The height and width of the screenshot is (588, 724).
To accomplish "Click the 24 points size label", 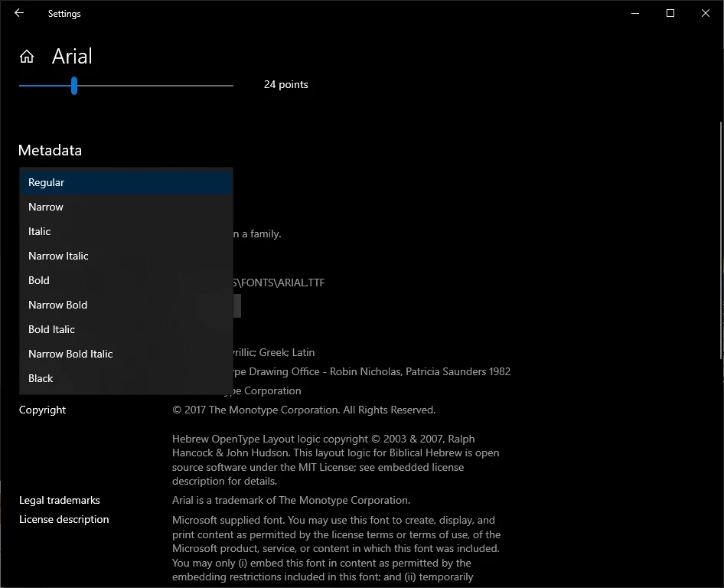I will [285, 84].
